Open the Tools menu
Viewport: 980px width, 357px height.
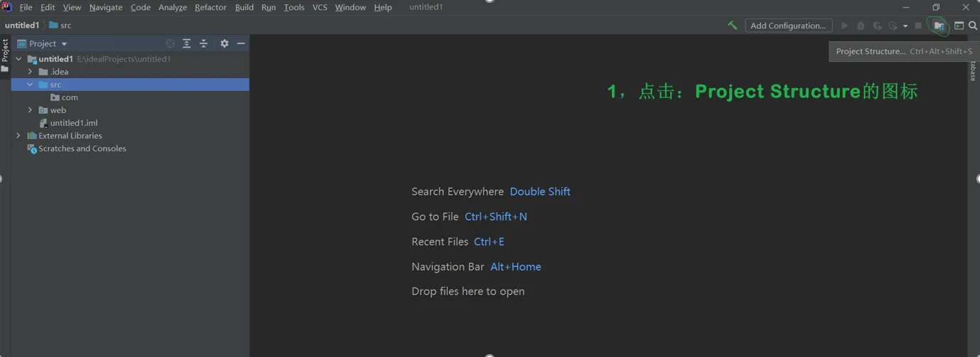[x=294, y=7]
